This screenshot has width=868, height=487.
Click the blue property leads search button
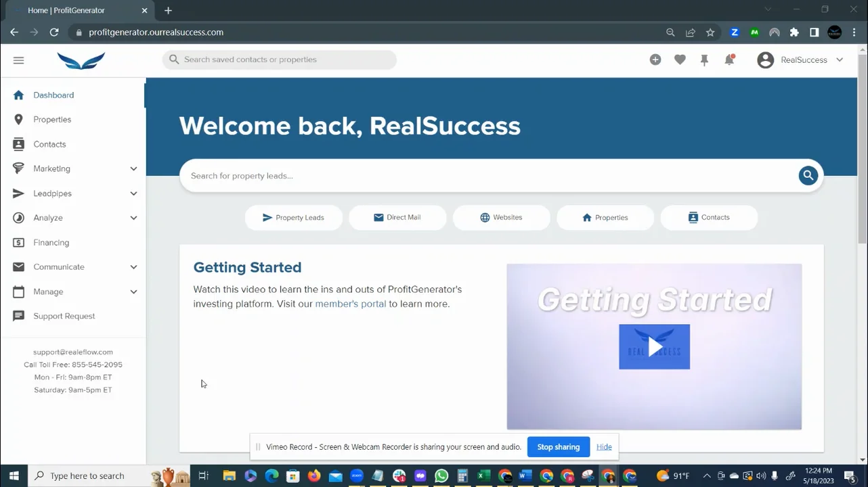[808, 176]
